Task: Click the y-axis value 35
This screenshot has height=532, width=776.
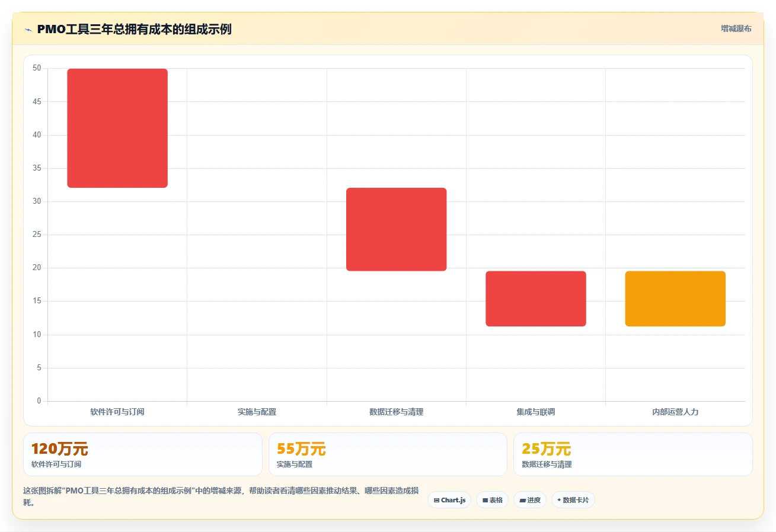Action: [37, 168]
